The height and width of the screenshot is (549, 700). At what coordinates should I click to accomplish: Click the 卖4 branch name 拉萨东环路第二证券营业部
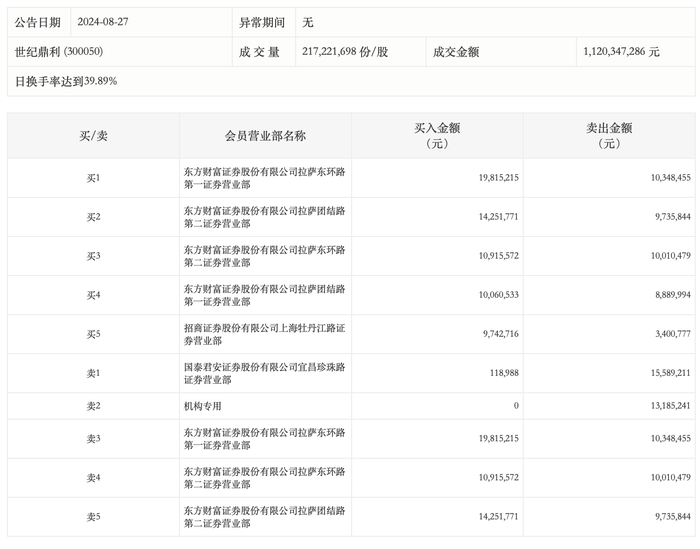[x=265, y=478]
